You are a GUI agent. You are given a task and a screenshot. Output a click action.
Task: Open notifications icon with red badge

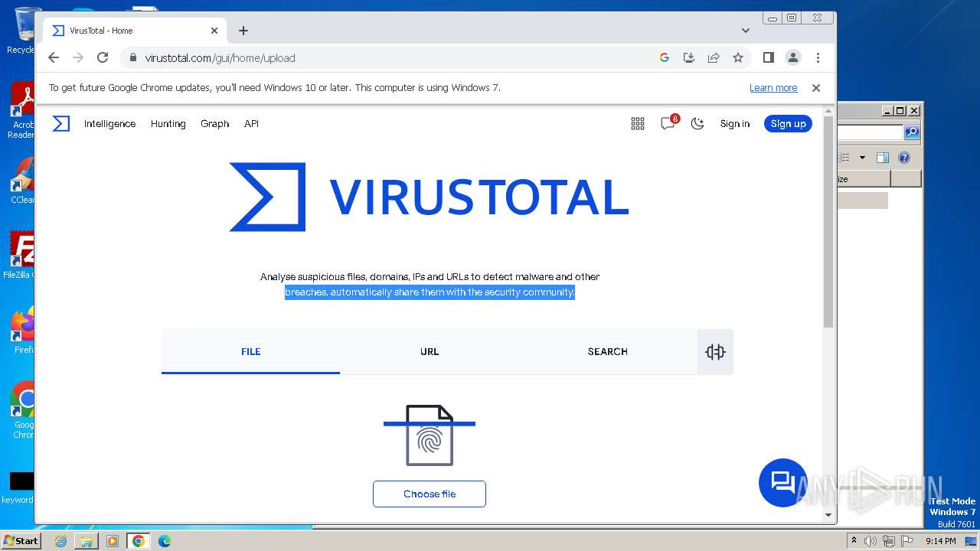669,122
